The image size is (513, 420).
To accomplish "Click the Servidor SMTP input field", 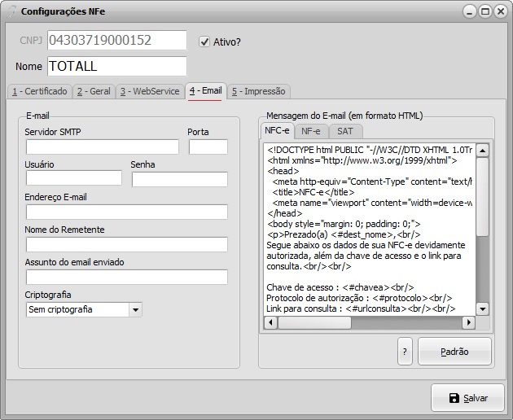I will [x=103, y=147].
